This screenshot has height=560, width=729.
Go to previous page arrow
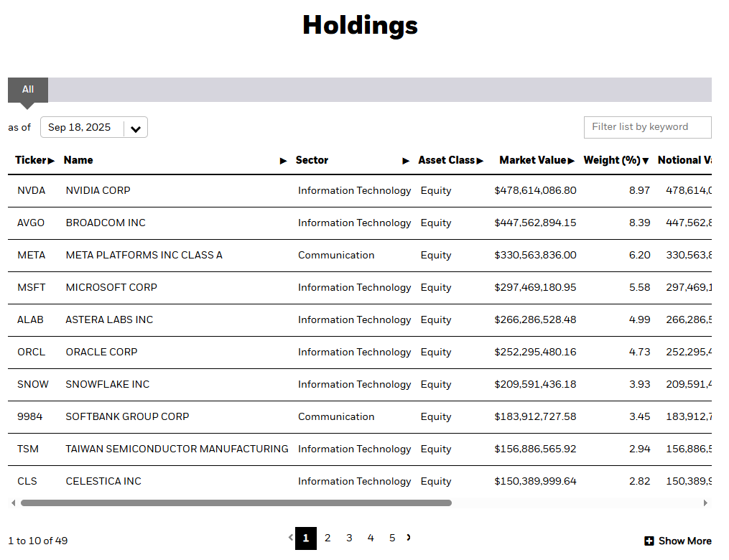click(x=291, y=537)
